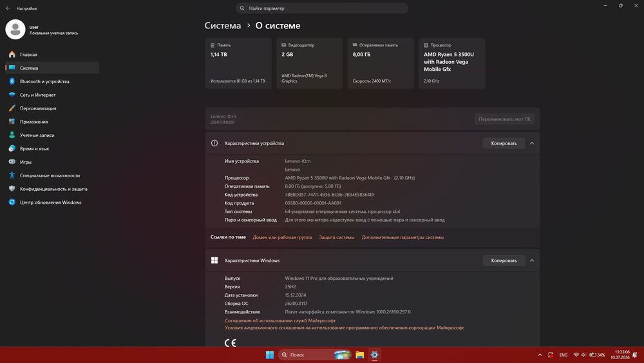Click the taskbar Поиск search box
Viewport: 644px width, 363px height.
pos(316,355)
